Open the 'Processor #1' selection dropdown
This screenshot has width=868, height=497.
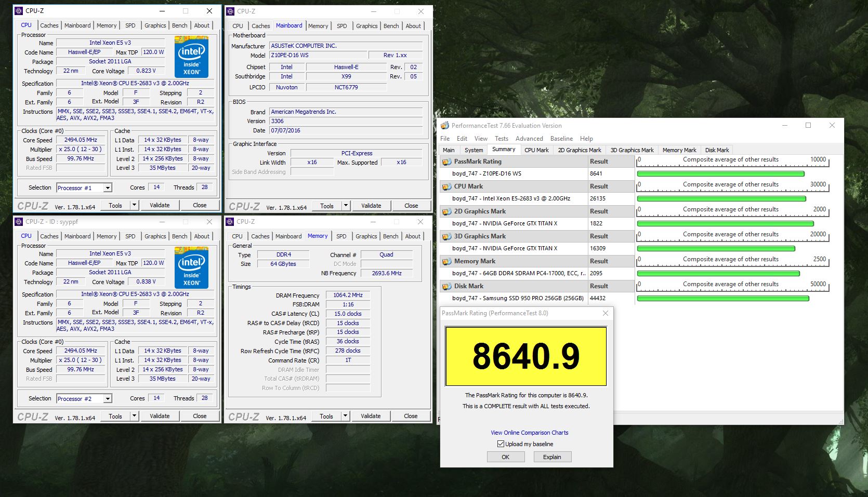click(108, 188)
